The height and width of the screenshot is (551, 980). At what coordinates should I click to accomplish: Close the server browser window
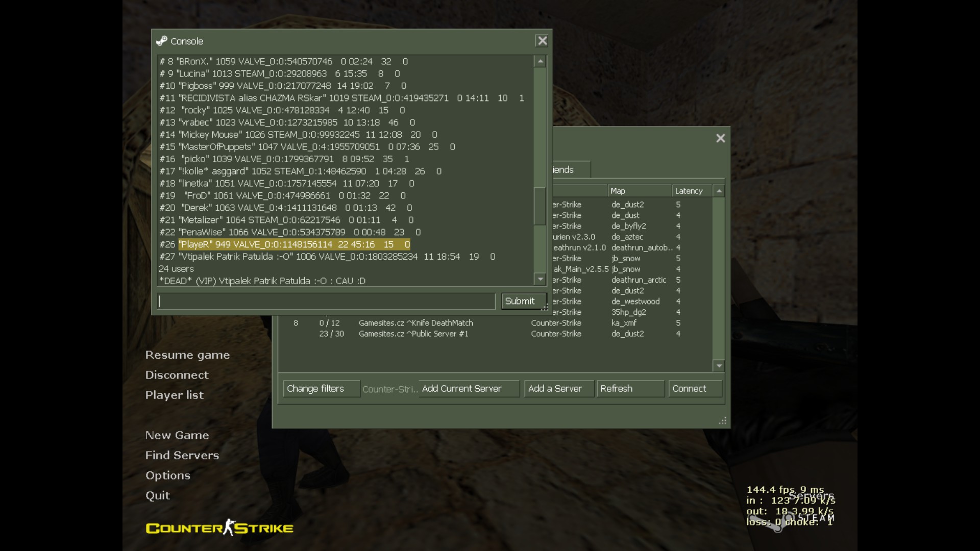pyautogui.click(x=720, y=138)
